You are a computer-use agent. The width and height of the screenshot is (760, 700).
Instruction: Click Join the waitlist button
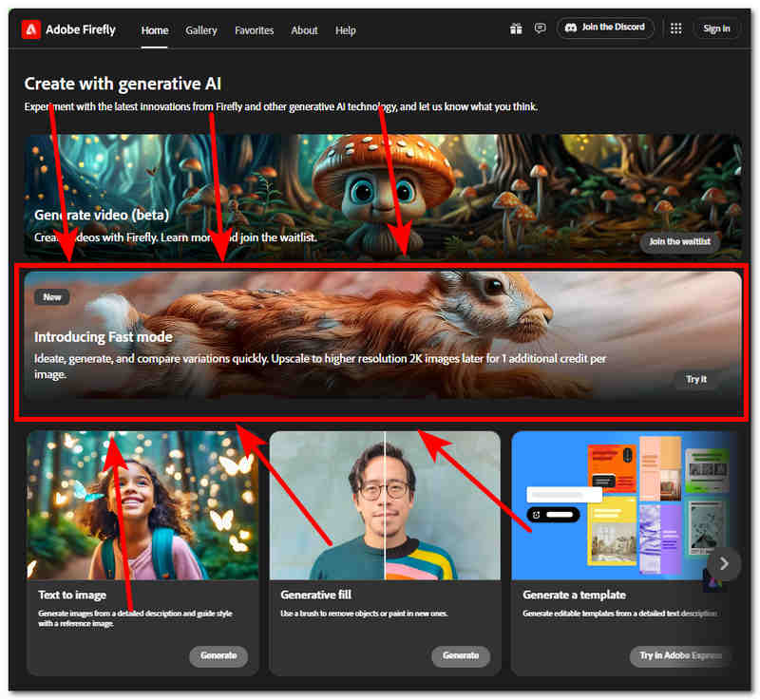679,242
